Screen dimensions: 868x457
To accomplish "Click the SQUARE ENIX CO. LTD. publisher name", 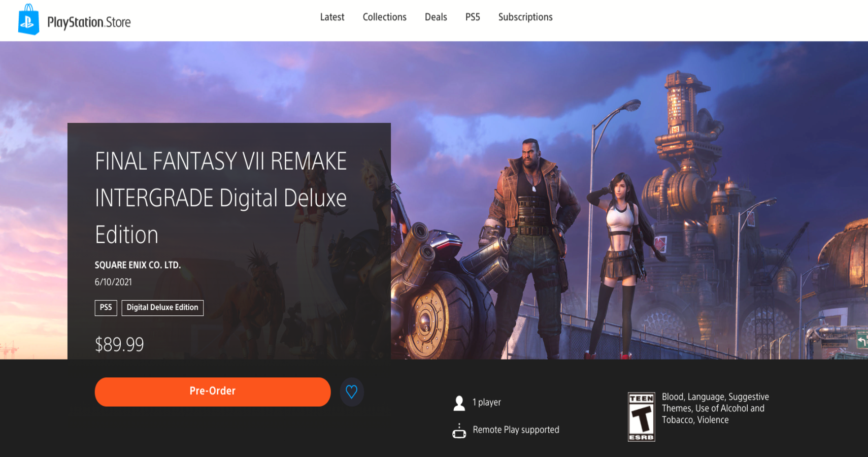I will [138, 265].
